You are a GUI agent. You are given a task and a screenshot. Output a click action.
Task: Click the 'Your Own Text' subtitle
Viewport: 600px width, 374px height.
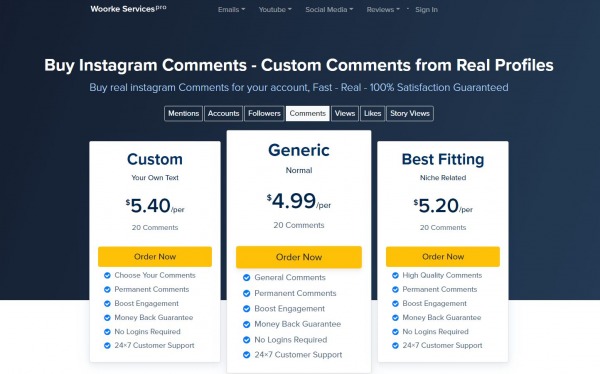tap(155, 178)
